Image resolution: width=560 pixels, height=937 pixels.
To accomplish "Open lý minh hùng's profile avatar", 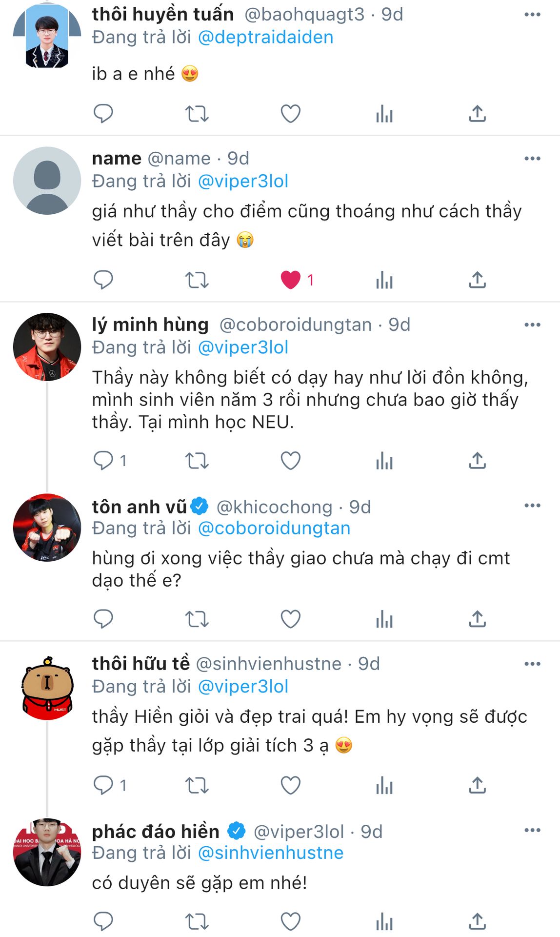I will [x=47, y=346].
